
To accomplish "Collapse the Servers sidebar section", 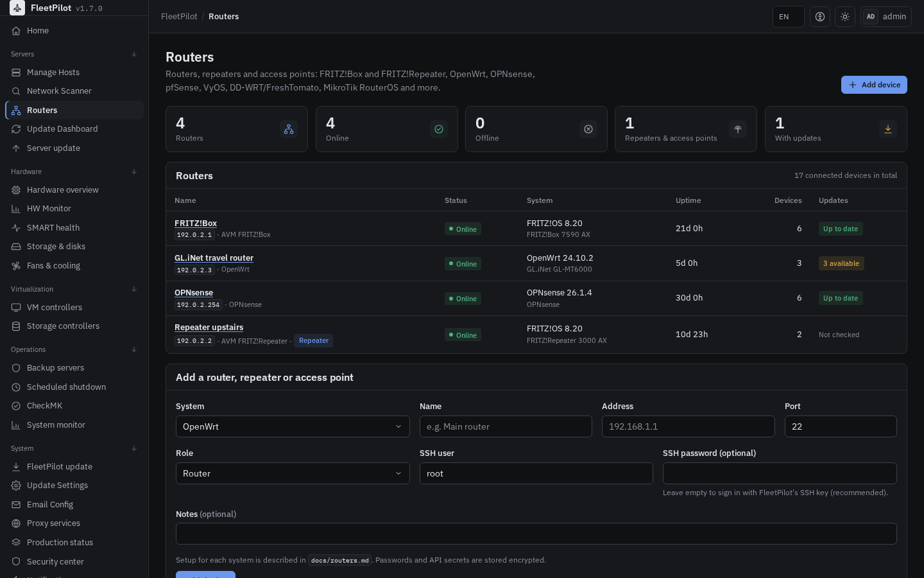I will (x=134, y=54).
